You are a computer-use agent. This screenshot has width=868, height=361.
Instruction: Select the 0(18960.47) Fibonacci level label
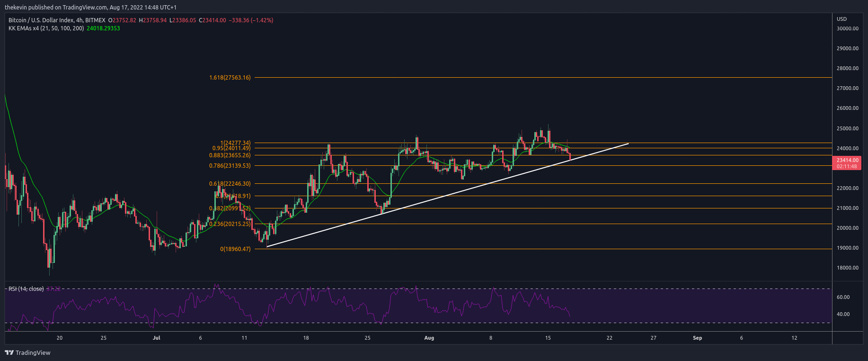[235, 249]
